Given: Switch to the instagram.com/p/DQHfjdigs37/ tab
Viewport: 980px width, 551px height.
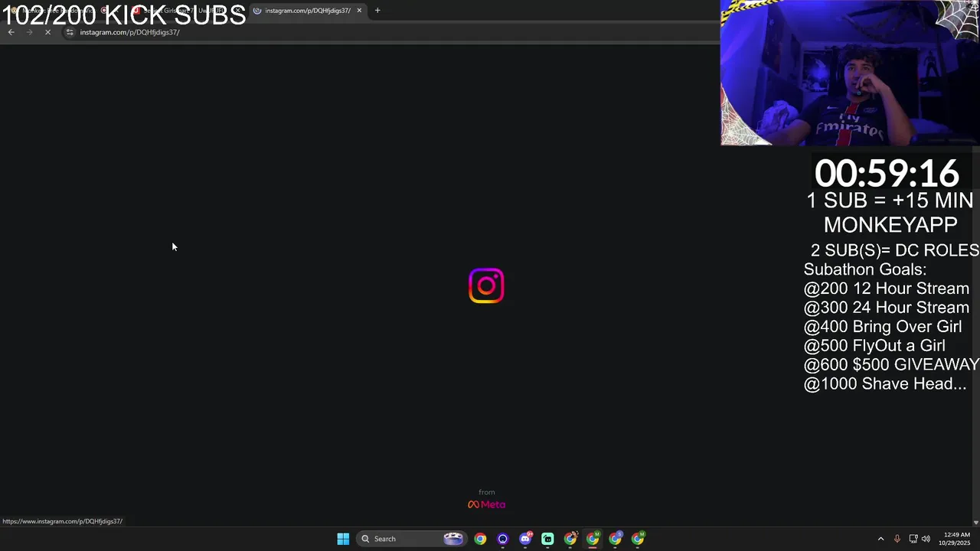Looking at the screenshot, I should click(306, 11).
